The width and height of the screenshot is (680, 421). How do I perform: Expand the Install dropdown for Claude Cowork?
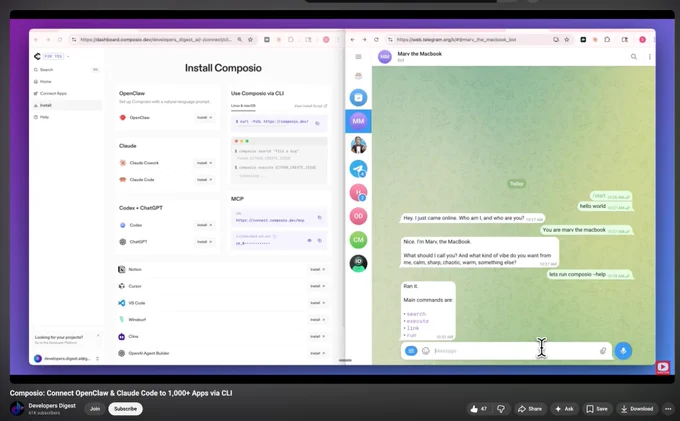coord(204,163)
